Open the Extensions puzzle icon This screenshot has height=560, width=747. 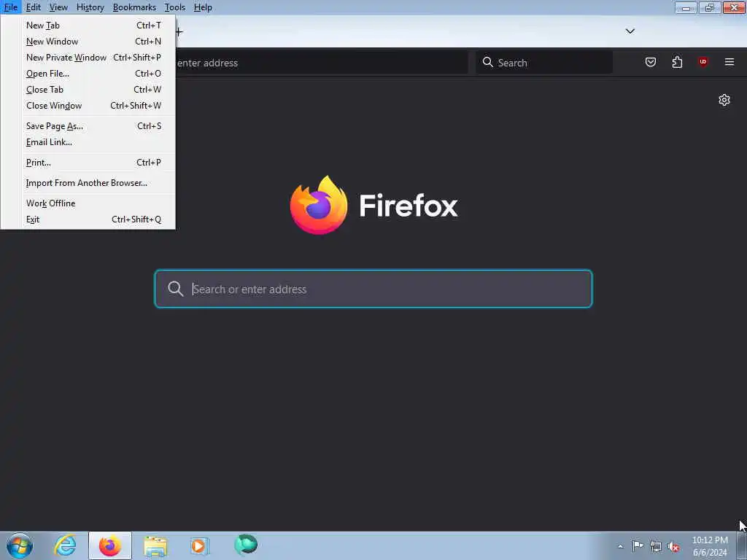(x=677, y=63)
